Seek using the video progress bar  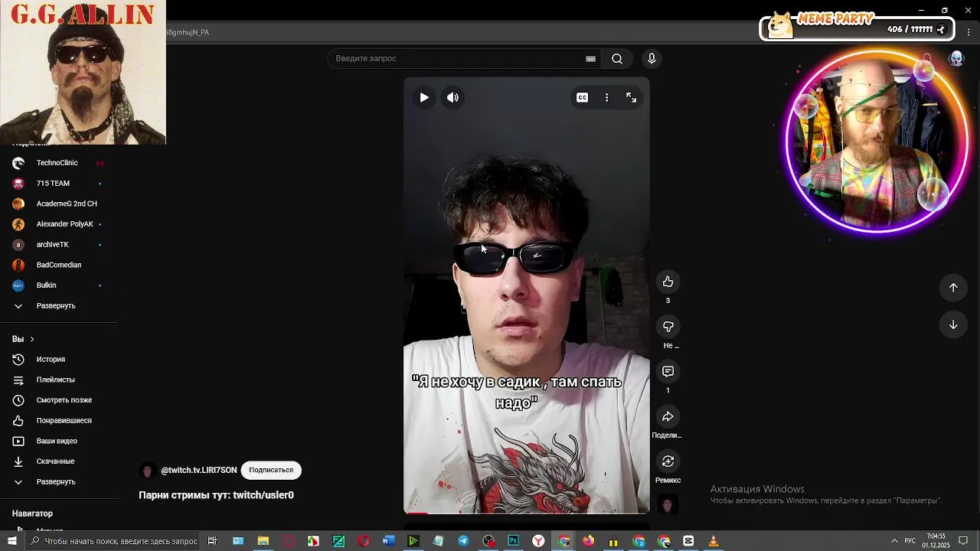point(527,512)
